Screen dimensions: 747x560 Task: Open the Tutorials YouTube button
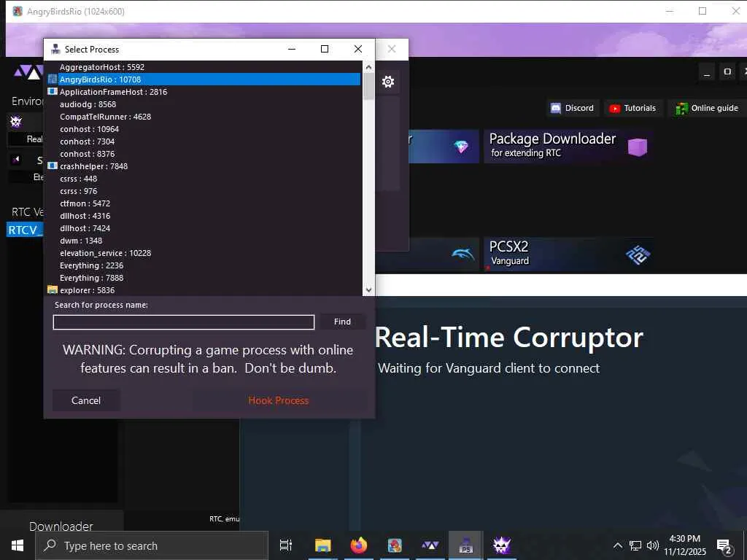(632, 108)
